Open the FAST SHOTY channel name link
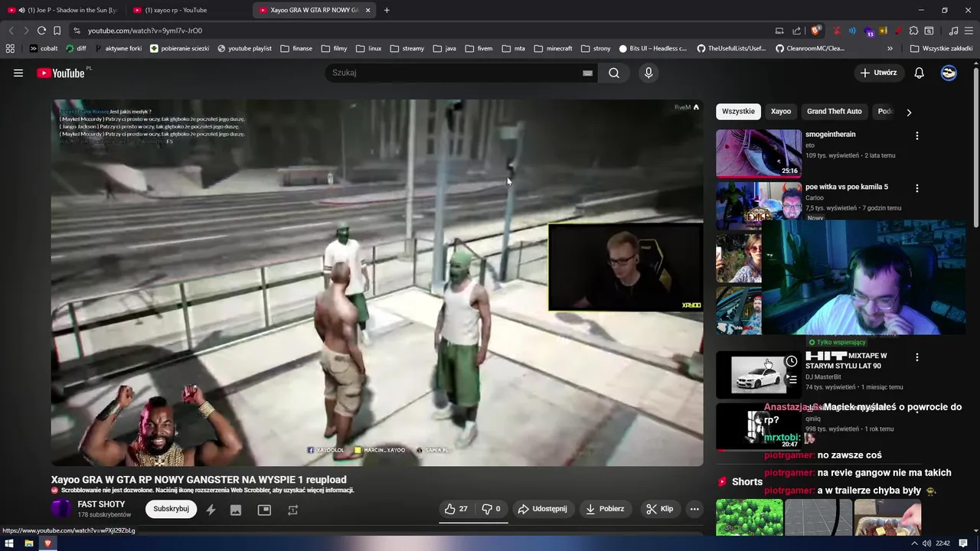Screen dimensions: 980x551 tap(101, 504)
